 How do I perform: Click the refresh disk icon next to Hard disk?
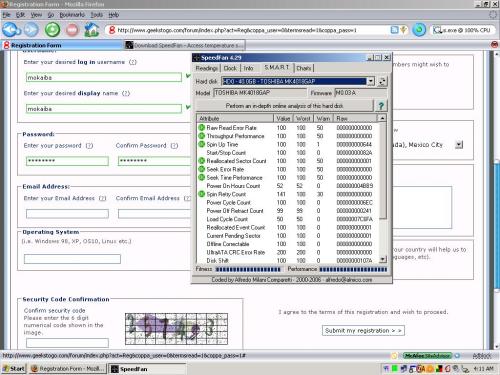click(382, 81)
